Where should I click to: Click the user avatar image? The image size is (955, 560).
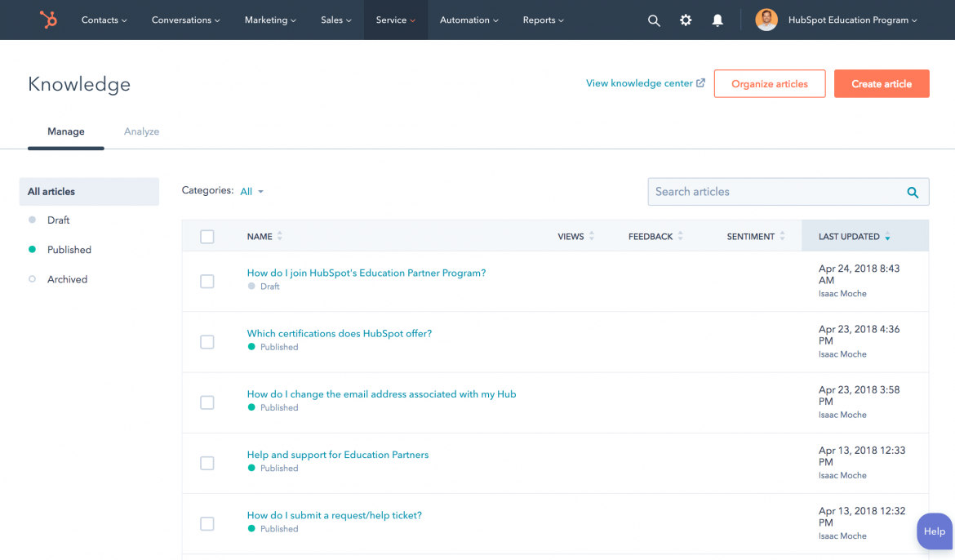click(766, 20)
